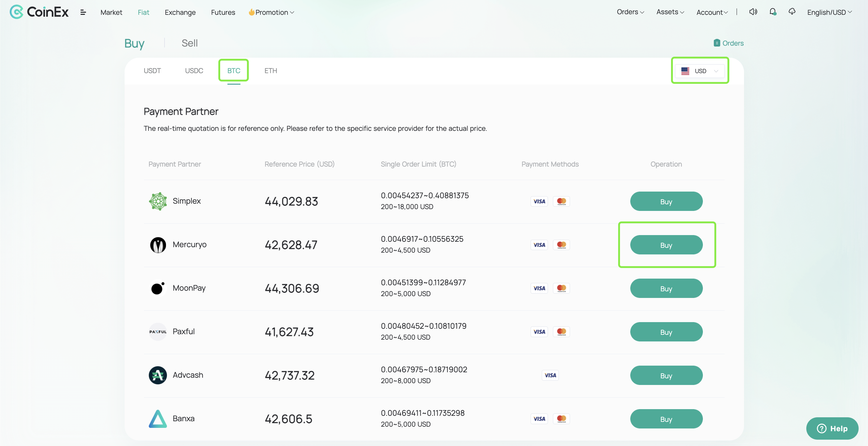
Task: Click the Mastercard icon in the Paxful row
Action: pyautogui.click(x=561, y=331)
